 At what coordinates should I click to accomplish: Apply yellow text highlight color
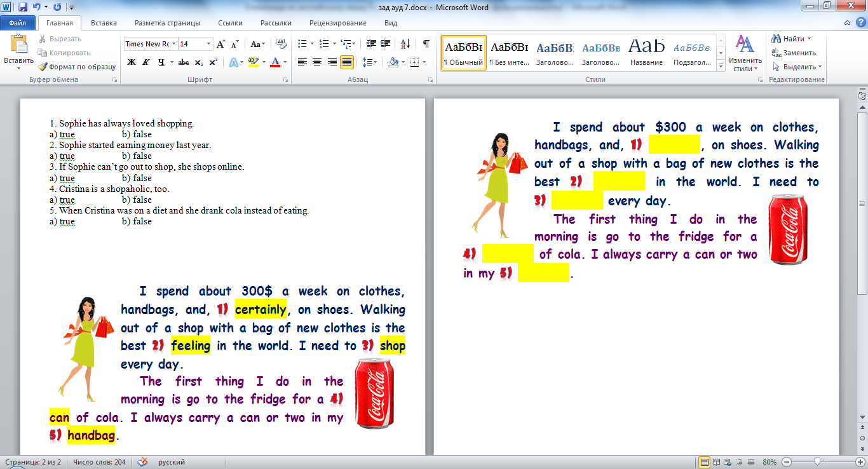pos(253,62)
